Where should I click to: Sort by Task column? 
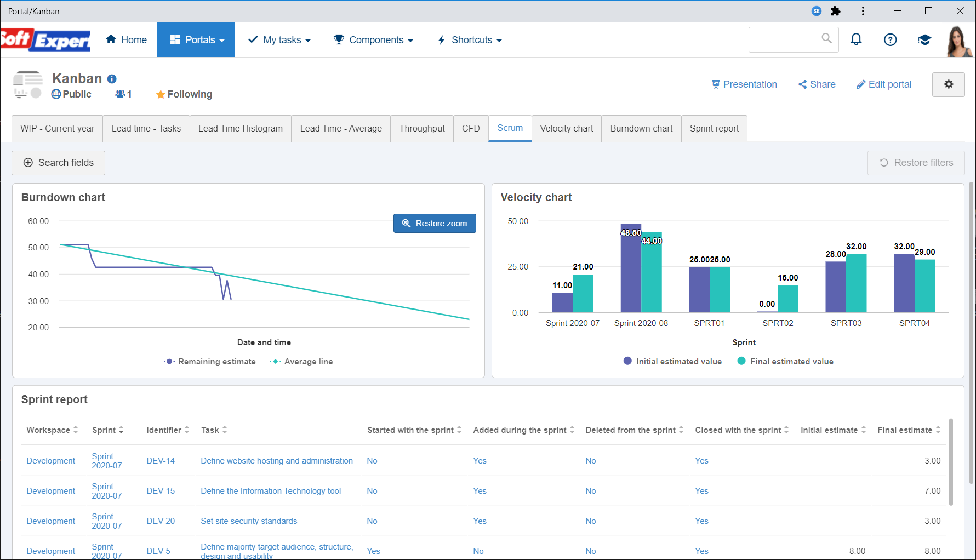[x=214, y=430]
